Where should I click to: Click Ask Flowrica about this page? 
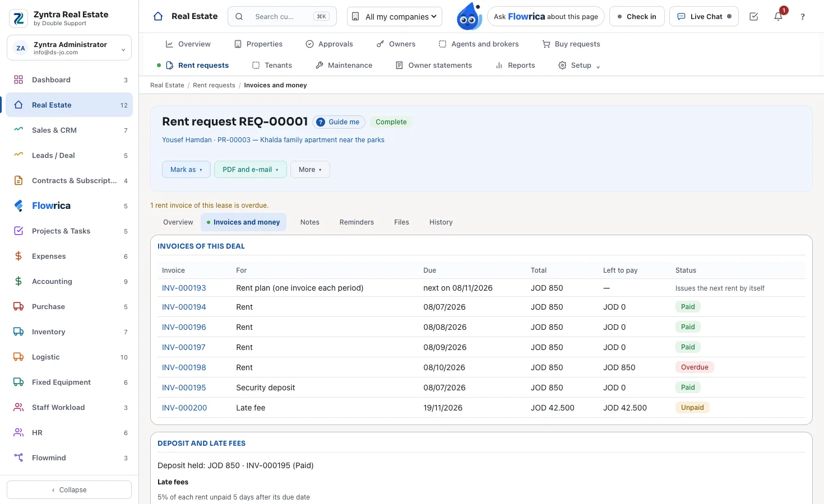546,16
